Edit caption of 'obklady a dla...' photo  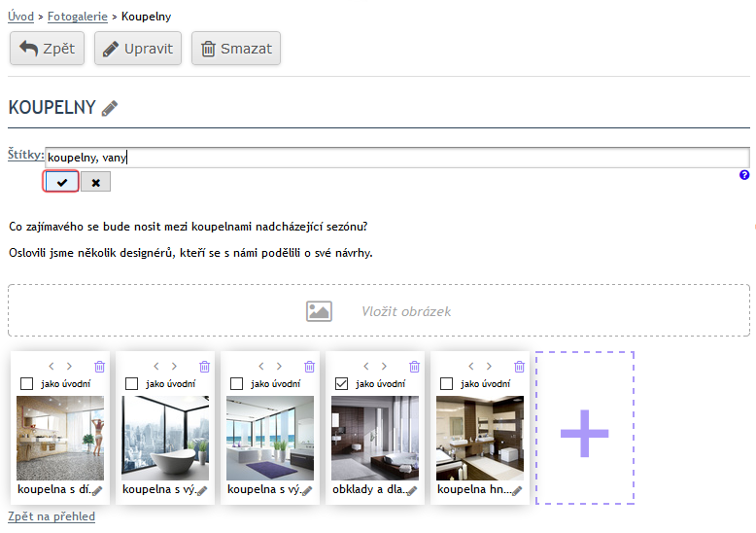click(411, 491)
